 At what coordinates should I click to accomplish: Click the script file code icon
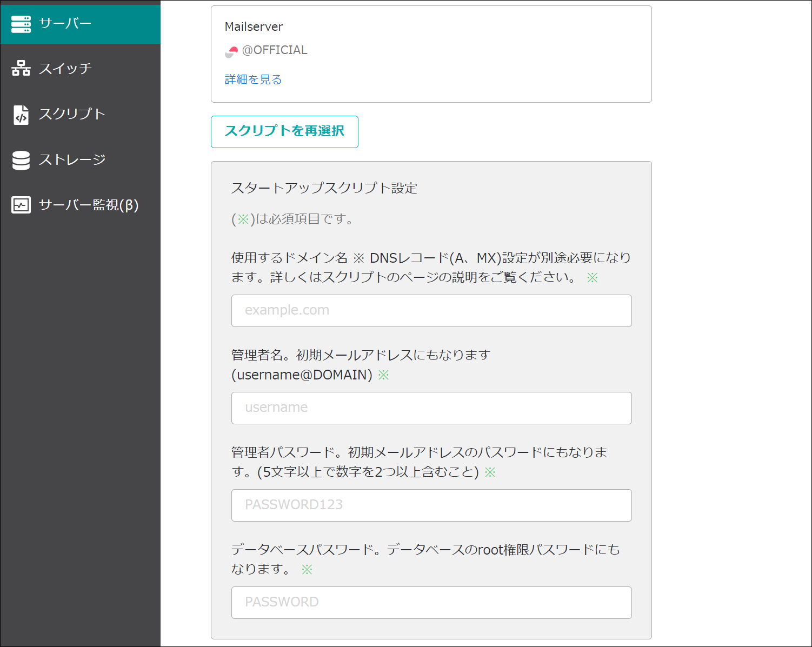tap(21, 115)
